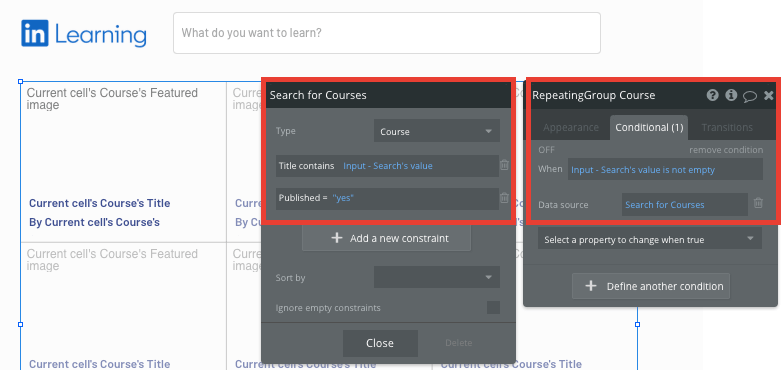
Task: Click Define another condition button
Action: click(651, 286)
